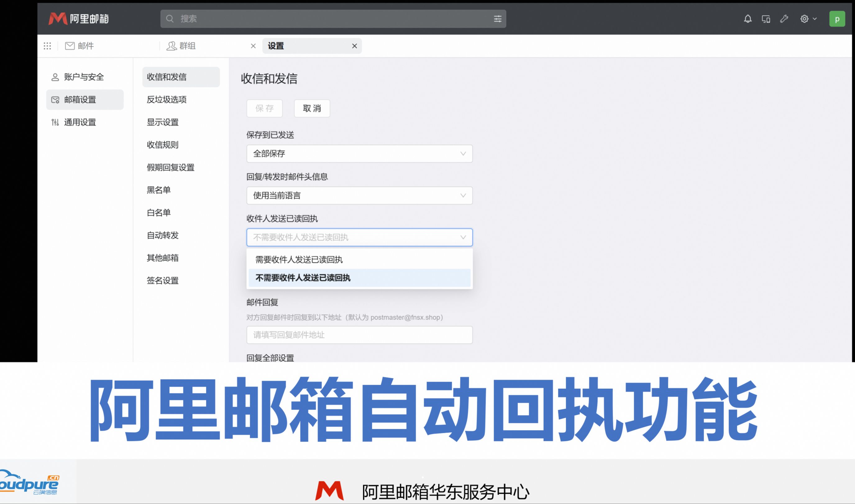
Task: Open 黑名单 submenu item
Action: [181, 190]
